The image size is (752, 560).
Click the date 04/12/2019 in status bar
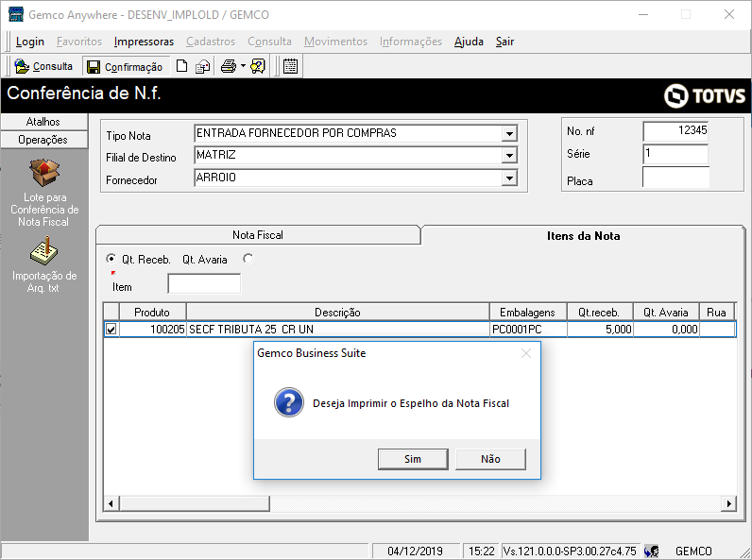416,552
